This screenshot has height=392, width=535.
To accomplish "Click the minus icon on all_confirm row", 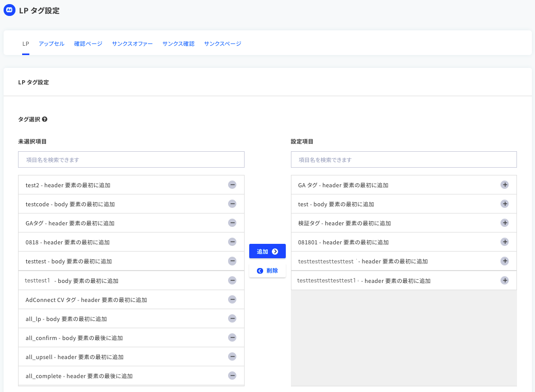I will click(232, 338).
